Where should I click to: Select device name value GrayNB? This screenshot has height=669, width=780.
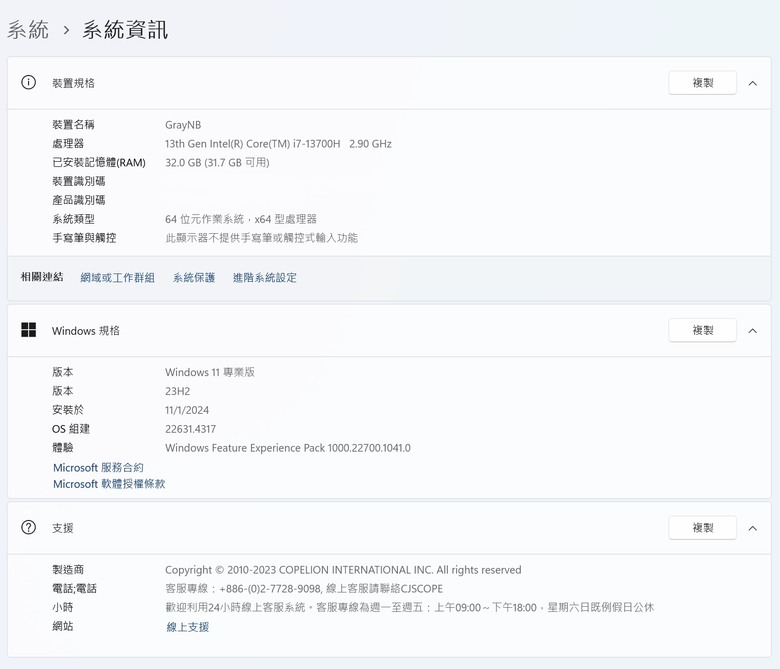click(x=183, y=125)
